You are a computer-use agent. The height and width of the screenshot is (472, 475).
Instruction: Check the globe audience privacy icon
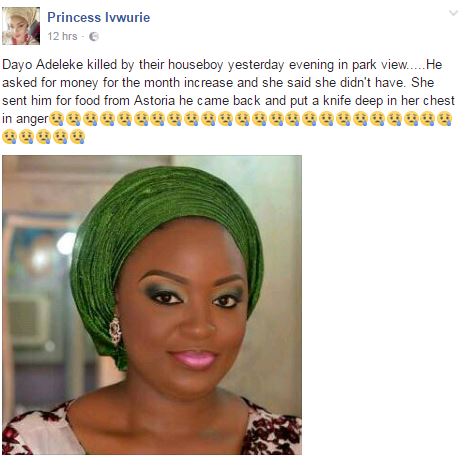pyautogui.click(x=94, y=37)
